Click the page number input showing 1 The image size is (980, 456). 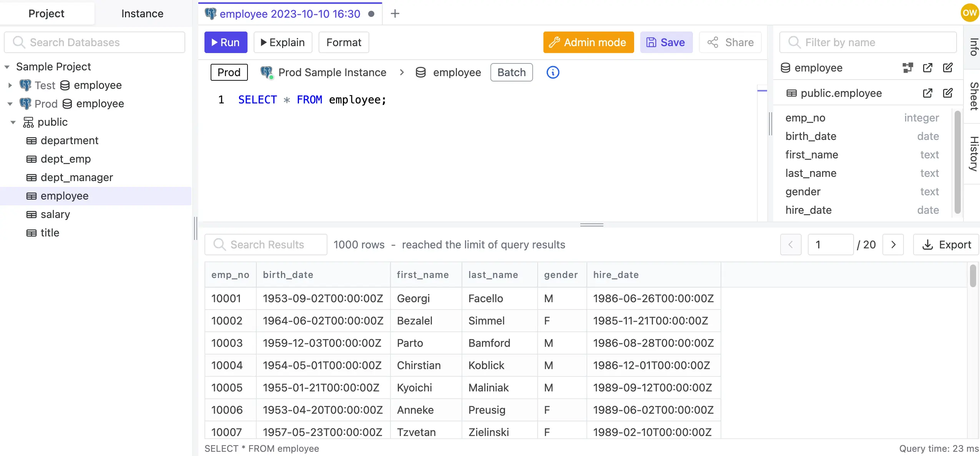point(831,245)
